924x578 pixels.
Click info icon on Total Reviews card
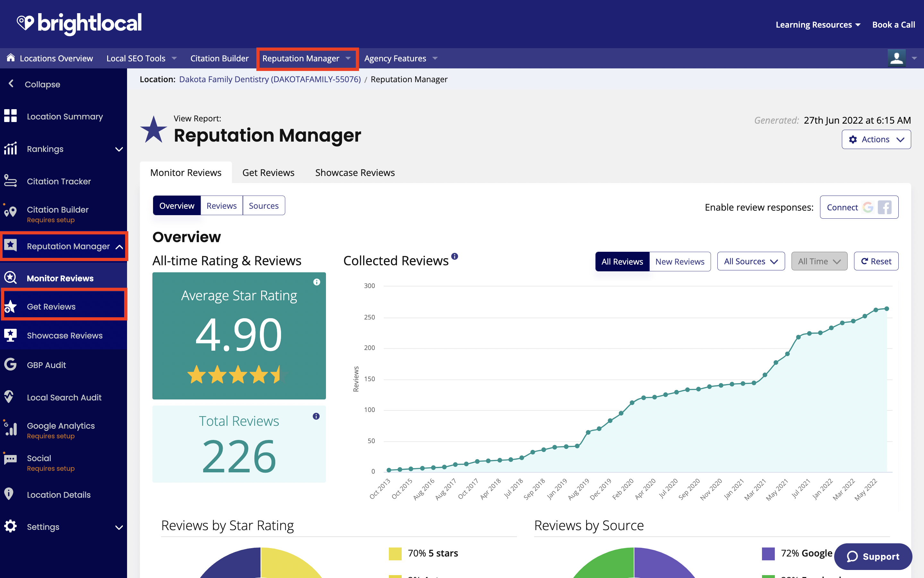(x=316, y=416)
